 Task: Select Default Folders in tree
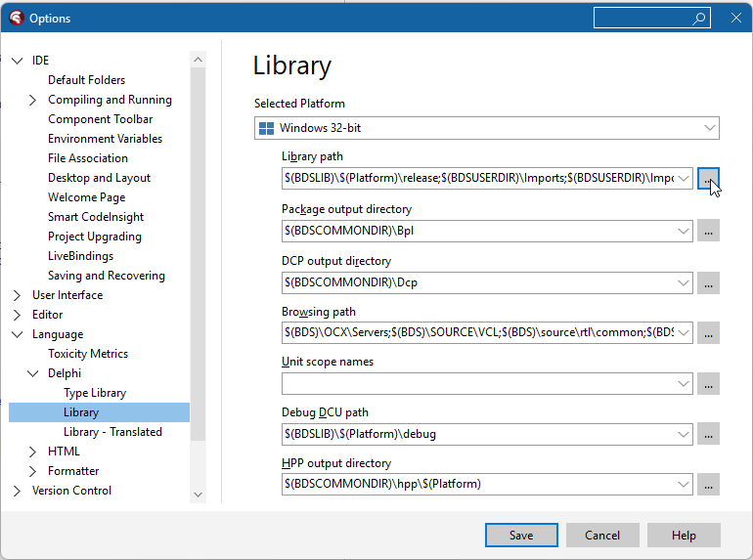[86, 80]
